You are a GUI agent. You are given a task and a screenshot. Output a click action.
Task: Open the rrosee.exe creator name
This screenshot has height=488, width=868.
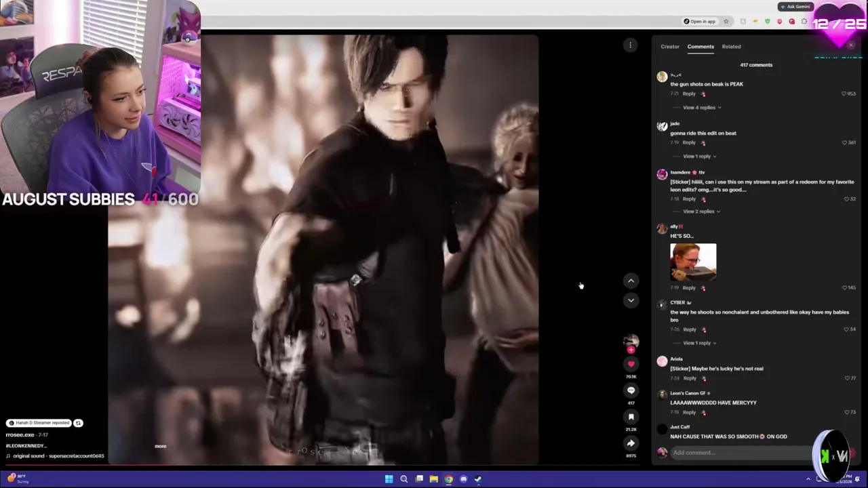pos(20,434)
